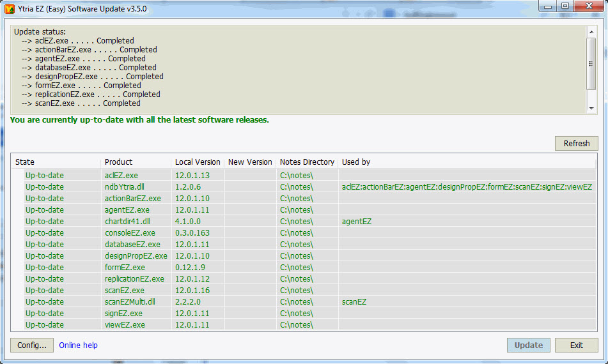The width and height of the screenshot is (608, 364).
Task: Open the Config... settings
Action: (32, 345)
